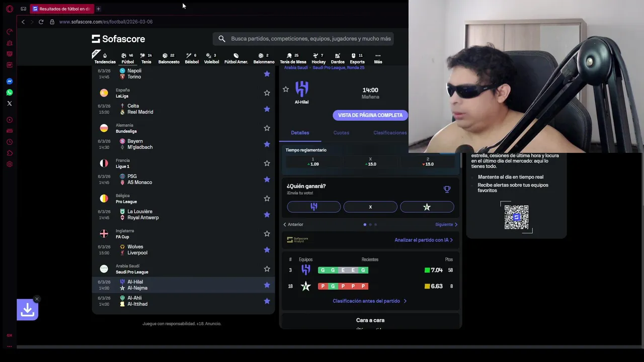Toggle Bundesliga league favorite star
The image size is (644, 362).
pyautogui.click(x=267, y=128)
